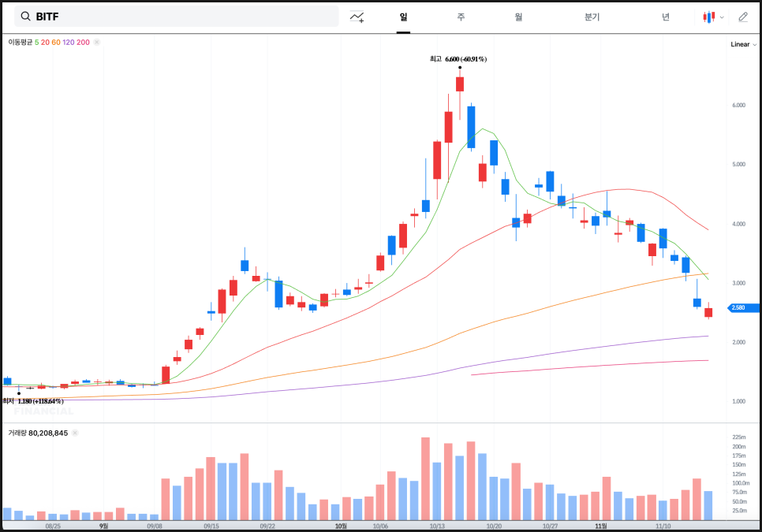
Task: Click the search magnifier icon
Action: [25, 17]
